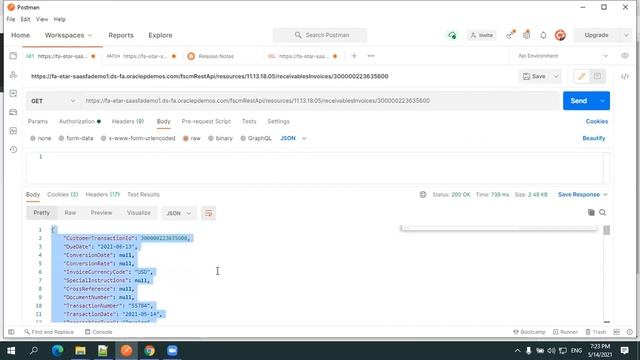
Task: Open the View menu
Action: pyautogui.click(x=42, y=19)
